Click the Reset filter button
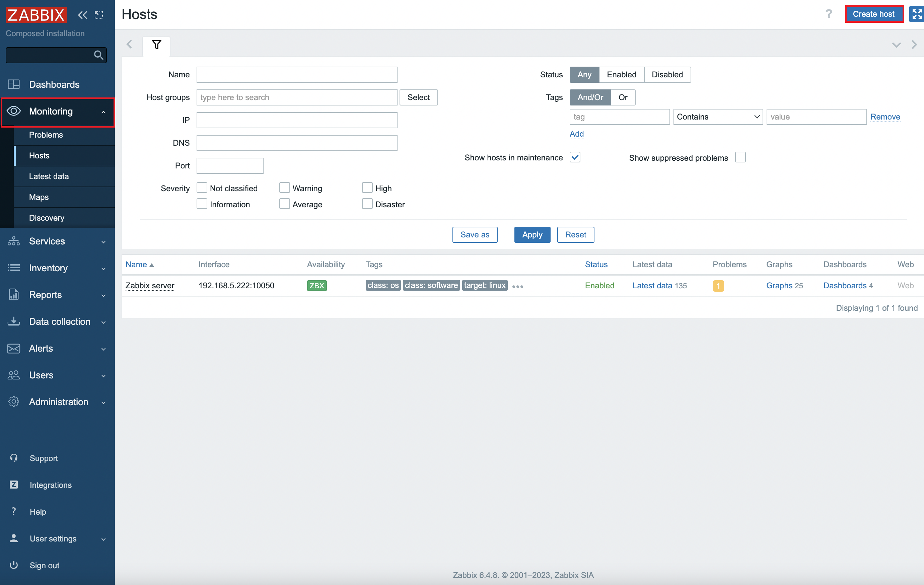This screenshot has height=585, width=924. click(x=576, y=235)
